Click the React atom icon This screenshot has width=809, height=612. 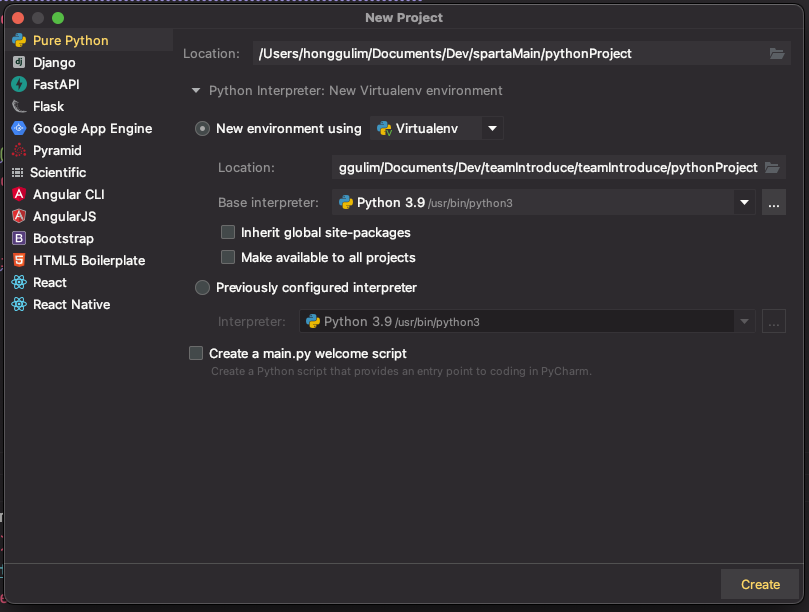[x=19, y=282]
